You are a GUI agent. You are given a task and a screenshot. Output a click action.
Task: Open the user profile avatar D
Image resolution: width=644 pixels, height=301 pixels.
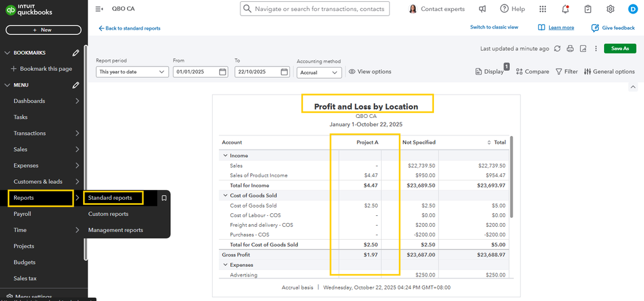click(x=632, y=8)
